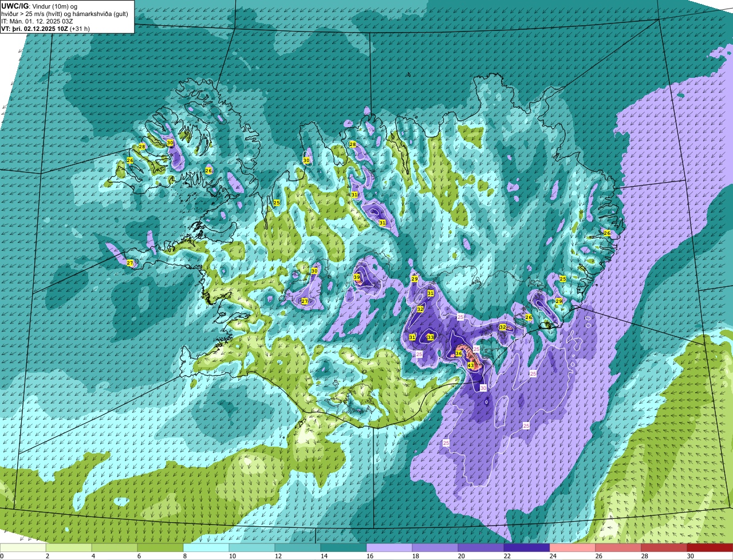Click the 22–24 m/s dark indigo legend swatch
This screenshot has height=560, width=733.
[x=527, y=547]
